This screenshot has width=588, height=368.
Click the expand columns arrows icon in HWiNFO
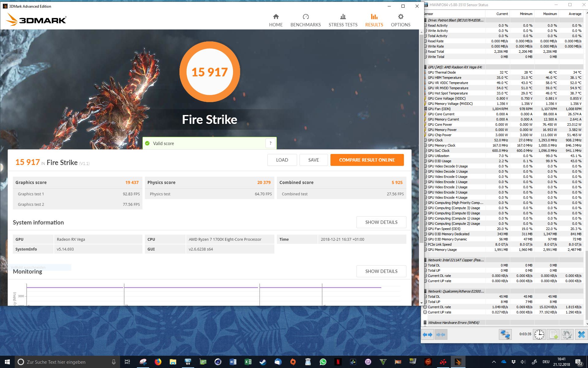(428, 335)
